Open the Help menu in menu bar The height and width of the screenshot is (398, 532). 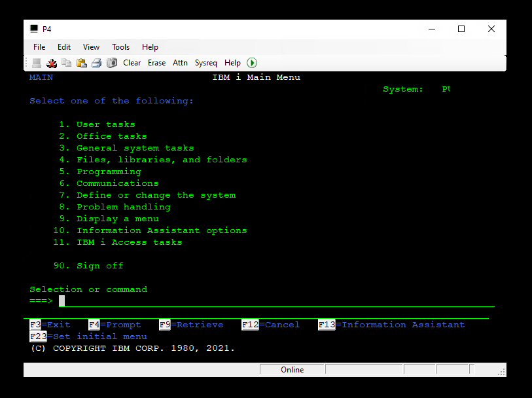151,47
